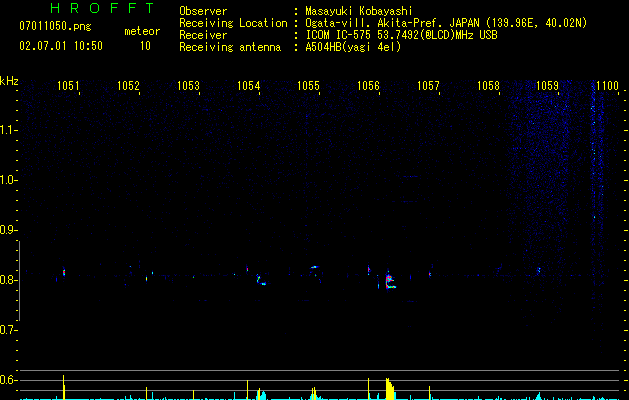Click the Receiving antenna label
Image resolution: width=629 pixels, height=400 pixels.
pos(230,47)
